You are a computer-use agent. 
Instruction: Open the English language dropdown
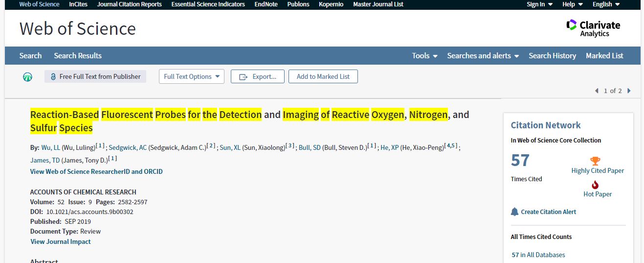tap(606, 4)
